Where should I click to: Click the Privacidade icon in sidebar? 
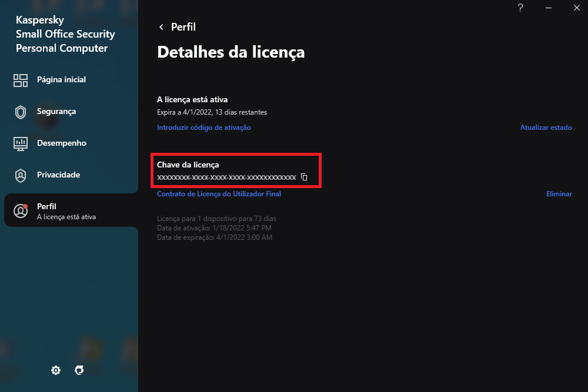[21, 175]
